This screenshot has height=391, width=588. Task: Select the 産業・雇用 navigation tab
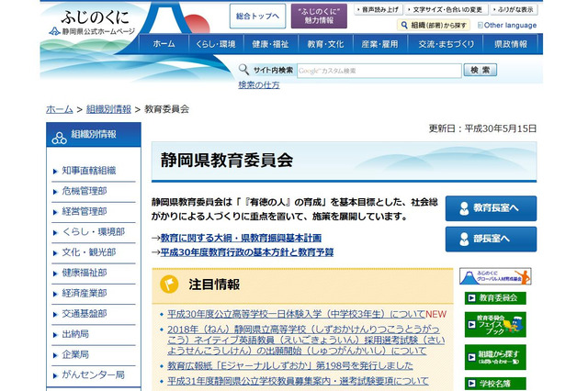tap(379, 44)
